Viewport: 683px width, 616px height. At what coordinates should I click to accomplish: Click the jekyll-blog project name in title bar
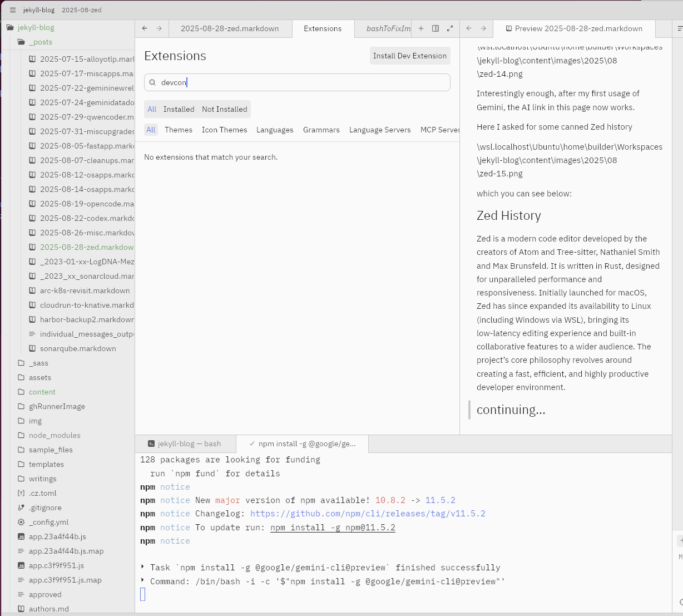point(38,10)
